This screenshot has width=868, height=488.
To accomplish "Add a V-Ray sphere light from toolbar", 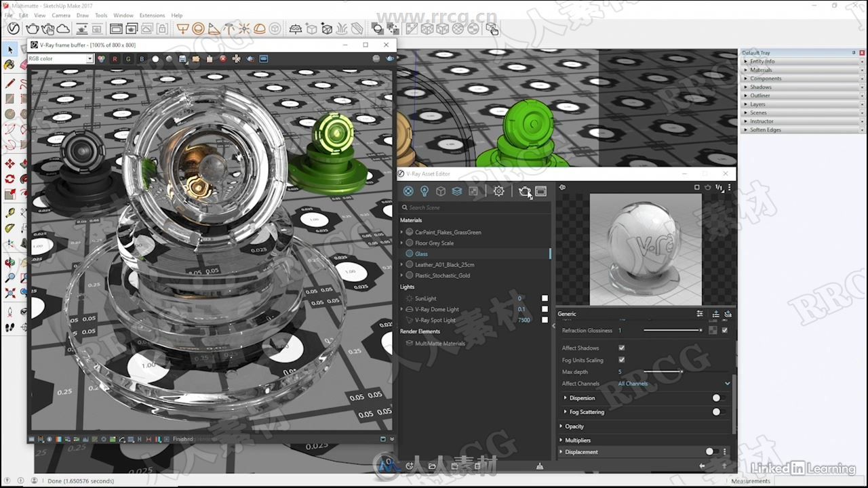I will pos(198,28).
